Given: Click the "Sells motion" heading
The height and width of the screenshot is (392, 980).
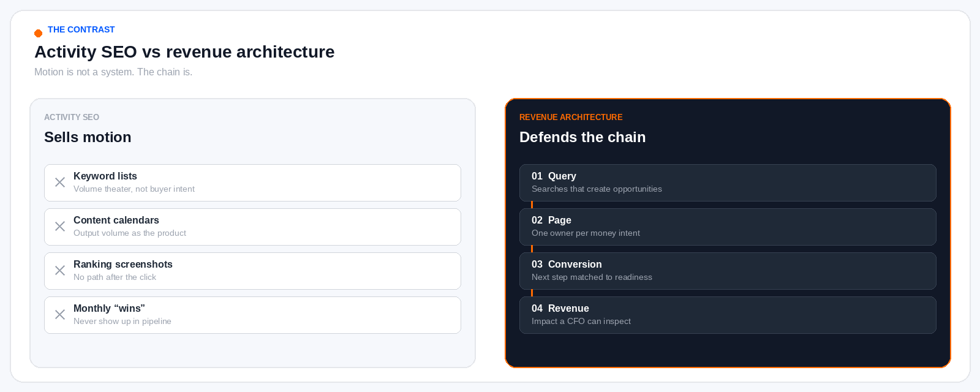Looking at the screenshot, I should [88, 137].
